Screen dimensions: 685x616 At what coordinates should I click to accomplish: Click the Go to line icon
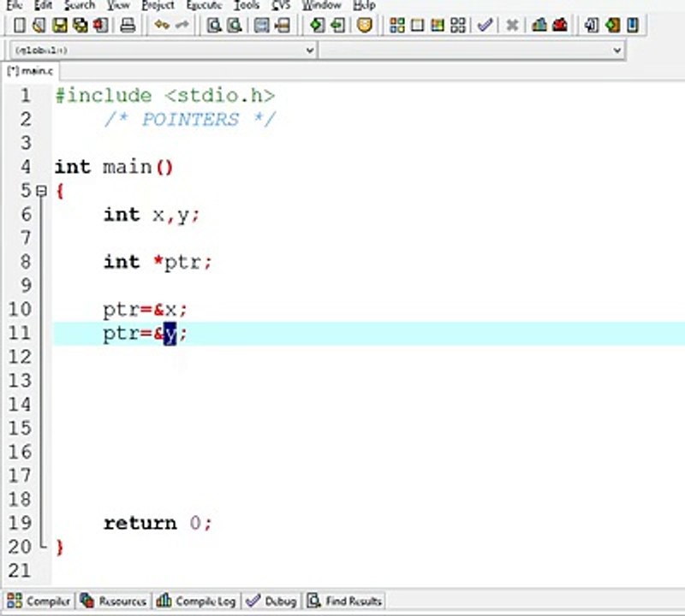tap(283, 25)
